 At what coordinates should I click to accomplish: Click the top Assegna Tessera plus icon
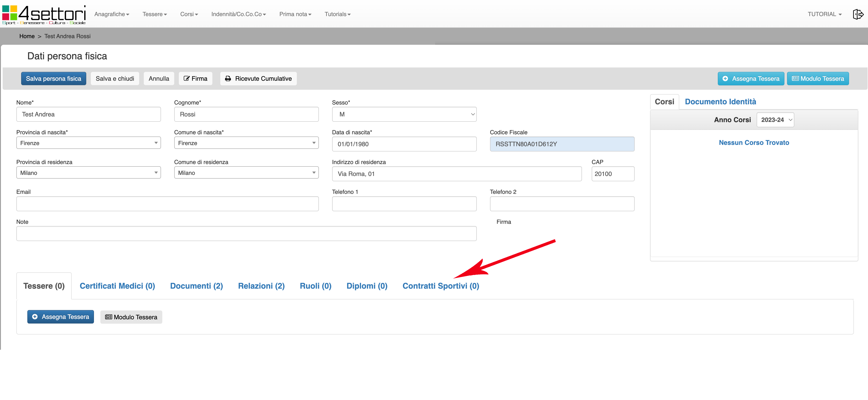725,79
